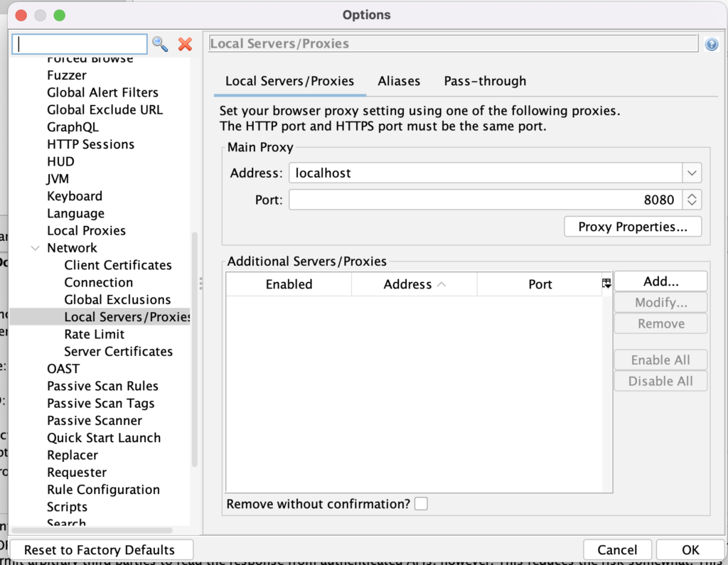The width and height of the screenshot is (728, 565).
Task: Select Requester options
Action: click(x=77, y=473)
